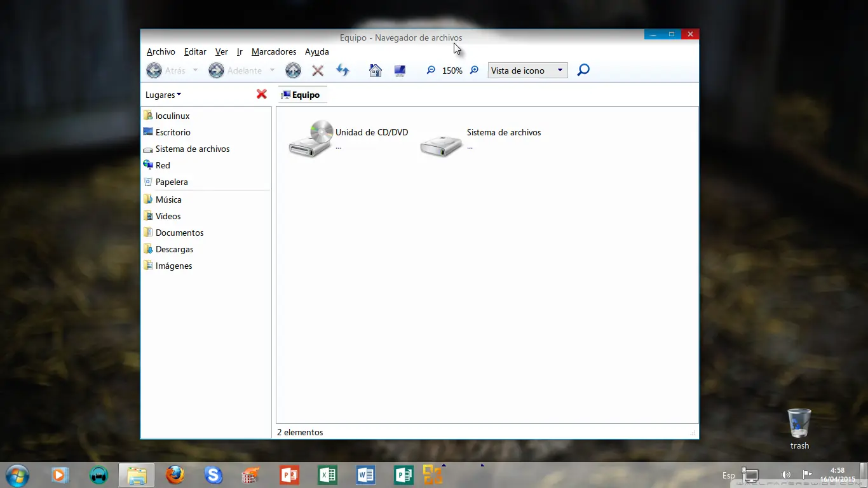This screenshot has width=868, height=488.
Task: Click the computer icon in toolbar
Action: [400, 71]
